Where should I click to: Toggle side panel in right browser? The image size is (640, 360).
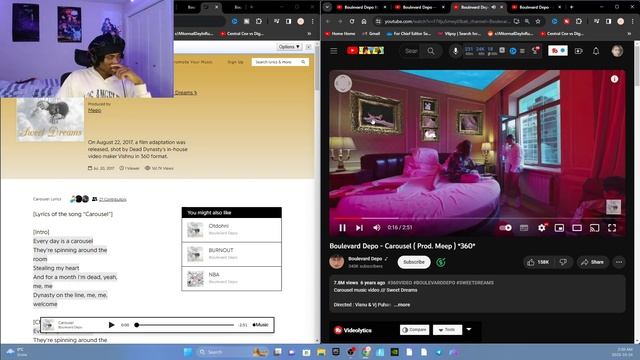tap(609, 21)
